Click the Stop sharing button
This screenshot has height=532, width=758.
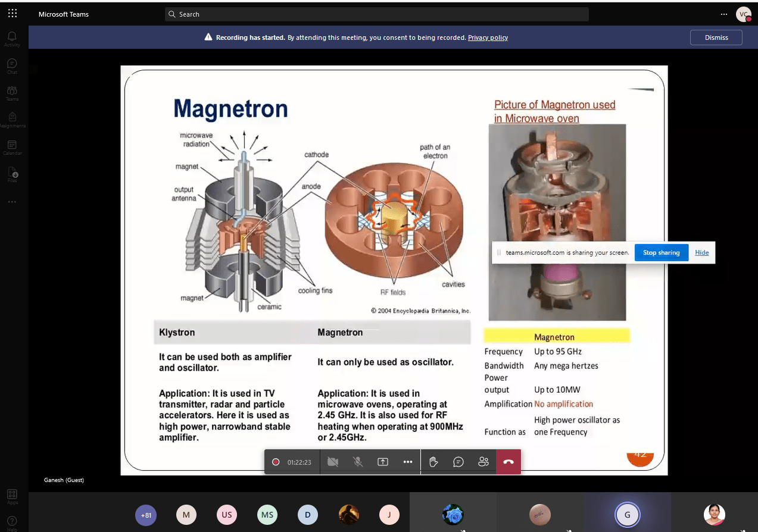coord(661,252)
